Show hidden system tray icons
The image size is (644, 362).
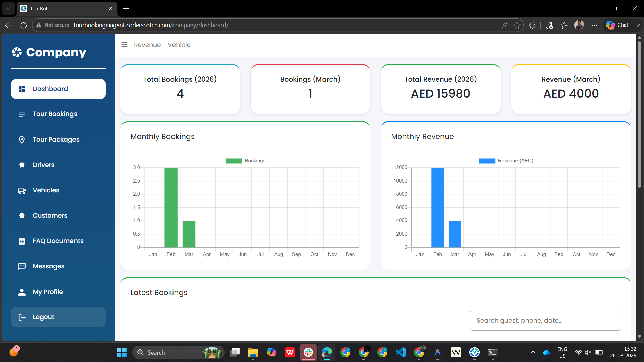(533, 352)
